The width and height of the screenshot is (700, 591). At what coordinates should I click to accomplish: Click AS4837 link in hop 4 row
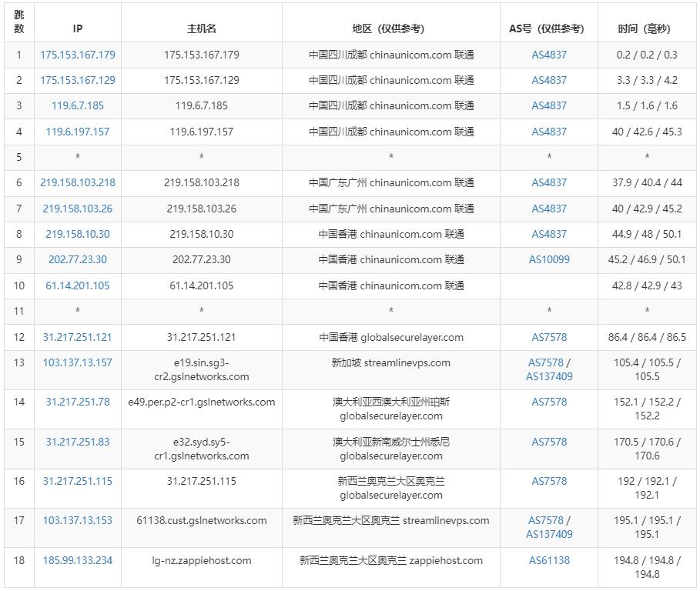549,132
